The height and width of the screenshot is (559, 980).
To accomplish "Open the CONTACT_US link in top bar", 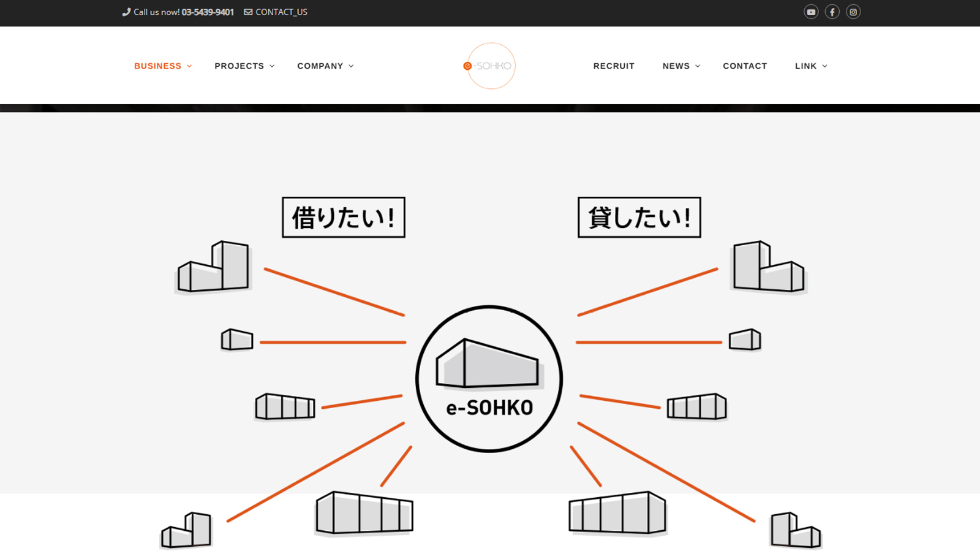I will 282,12.
